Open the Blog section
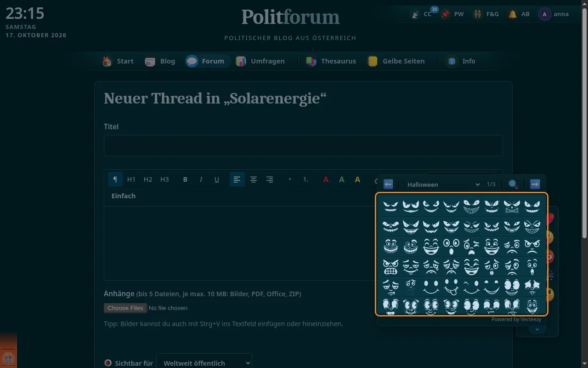Screen dimensions: 588x368 coord(160,61)
